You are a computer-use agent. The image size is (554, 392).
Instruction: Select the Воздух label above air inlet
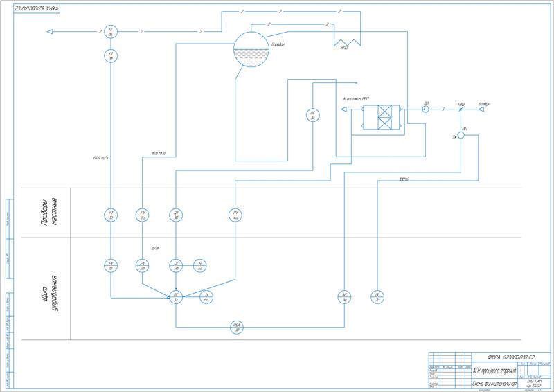(x=483, y=104)
